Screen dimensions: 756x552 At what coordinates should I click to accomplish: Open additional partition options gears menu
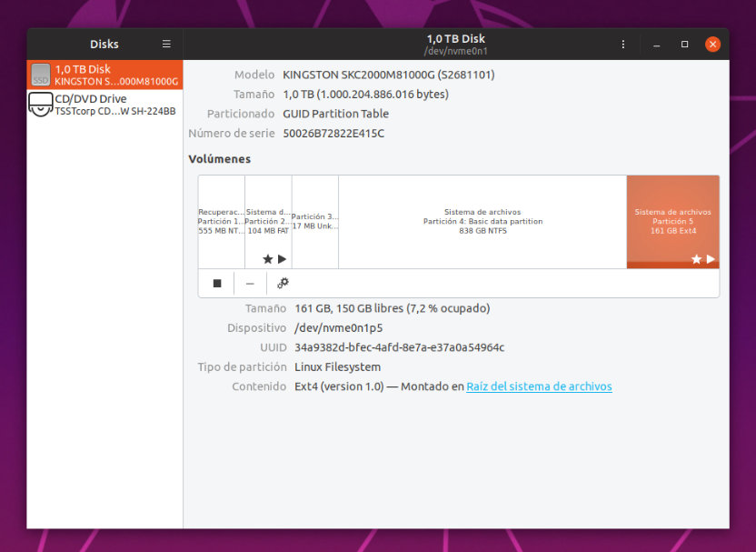point(283,283)
